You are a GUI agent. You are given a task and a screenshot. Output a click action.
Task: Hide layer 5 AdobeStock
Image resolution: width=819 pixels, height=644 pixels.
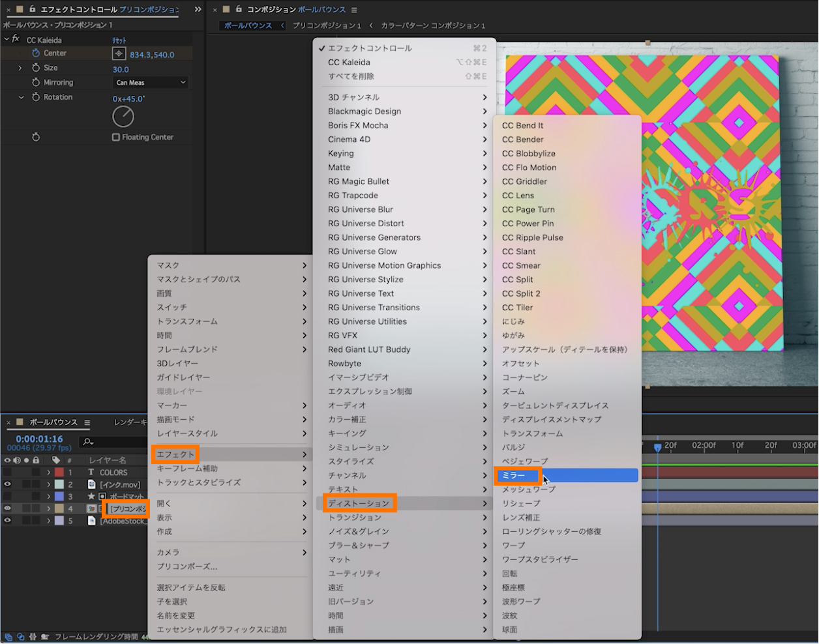tap(7, 521)
